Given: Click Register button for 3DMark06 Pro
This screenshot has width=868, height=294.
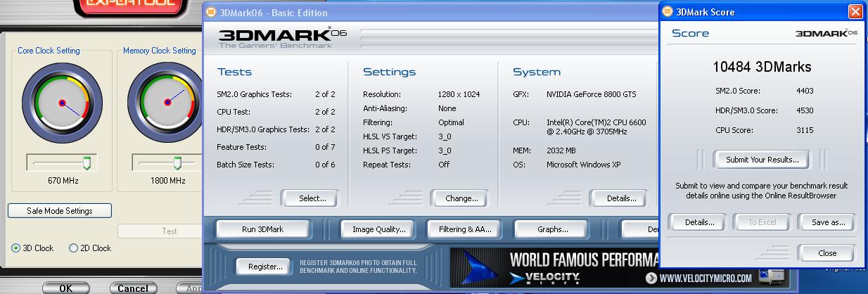Looking at the screenshot, I should tap(264, 267).
